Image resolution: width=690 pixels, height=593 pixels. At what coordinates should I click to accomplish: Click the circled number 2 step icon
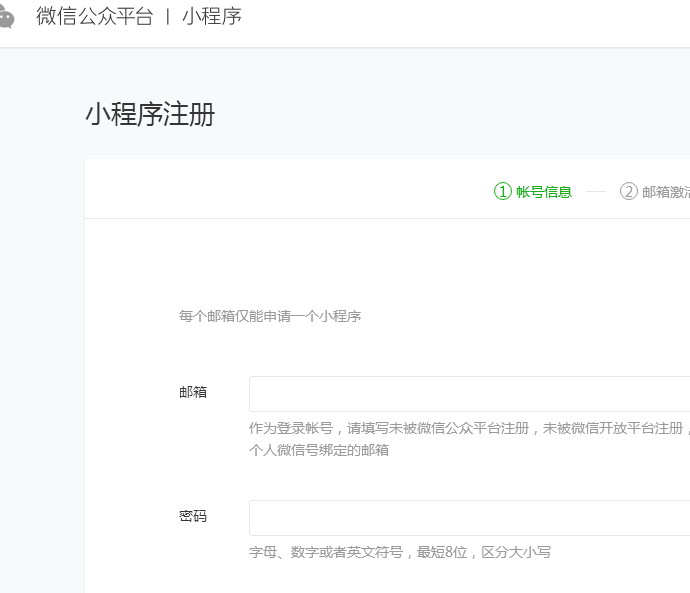[x=628, y=191]
